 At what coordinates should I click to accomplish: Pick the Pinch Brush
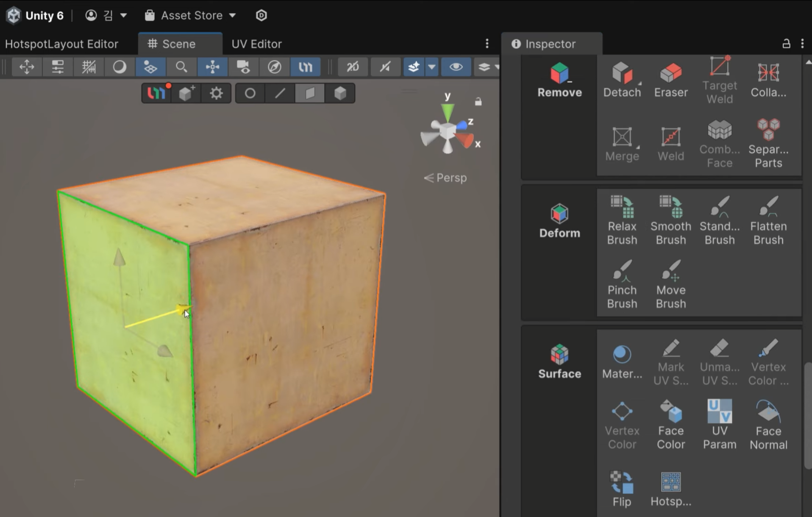click(x=622, y=285)
